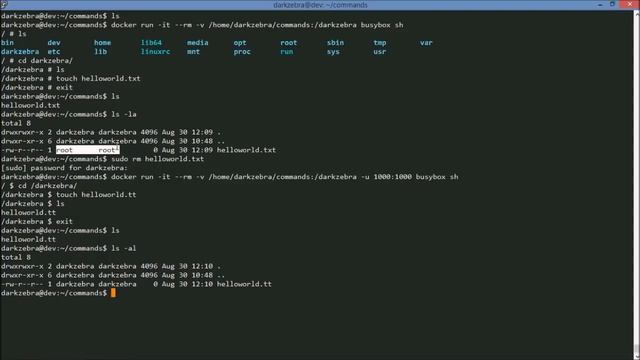Click the PuTTY icon in the title bar

coord(4,4)
